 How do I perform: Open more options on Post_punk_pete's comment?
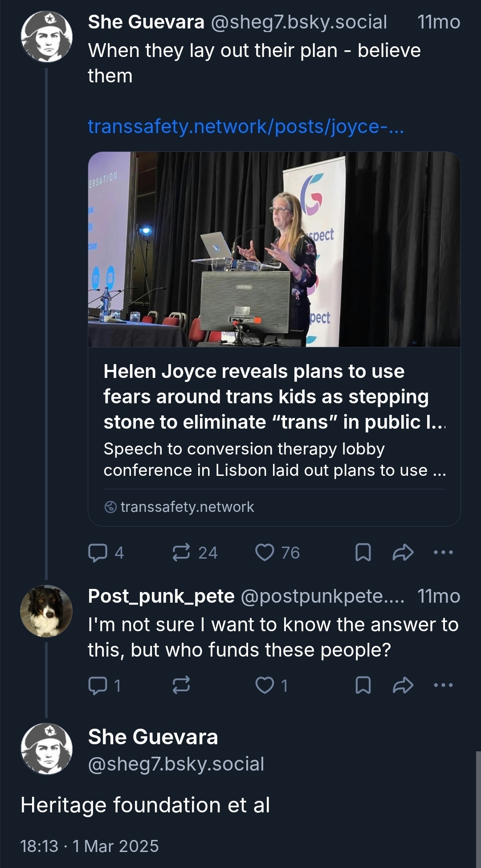pyautogui.click(x=443, y=685)
